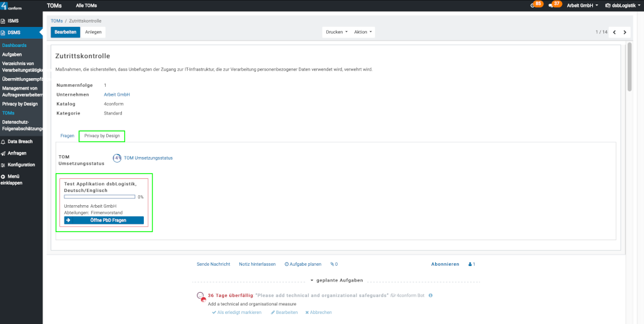Click the 0% progress bar on test application
This screenshot has width=644, height=324.
tap(99, 197)
